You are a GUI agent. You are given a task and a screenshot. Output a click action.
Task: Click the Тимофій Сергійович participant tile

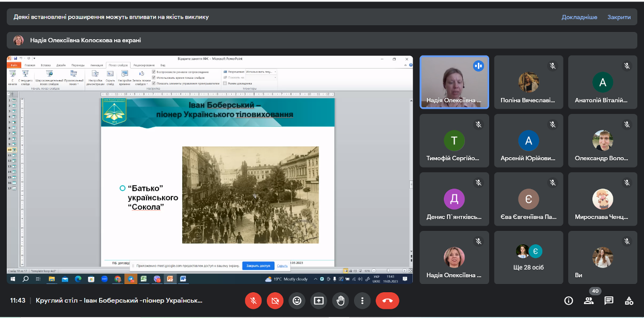pos(454,140)
